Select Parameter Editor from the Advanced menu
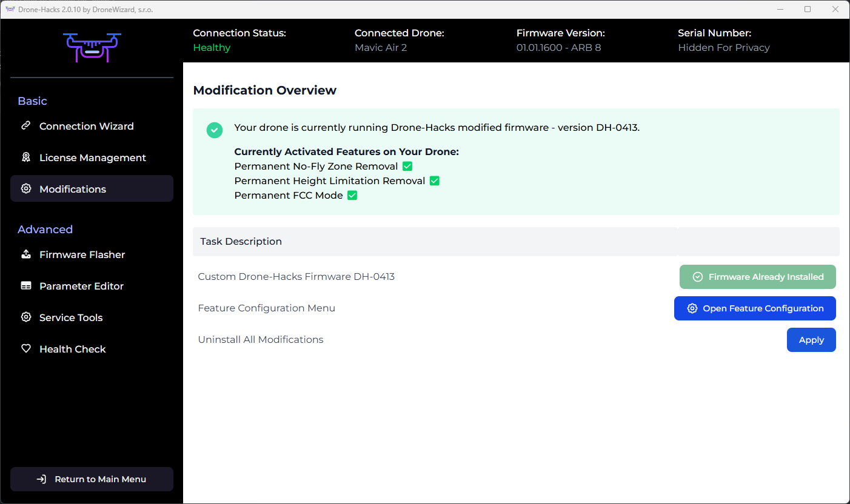Image resolution: width=850 pixels, height=504 pixels. coord(81,286)
